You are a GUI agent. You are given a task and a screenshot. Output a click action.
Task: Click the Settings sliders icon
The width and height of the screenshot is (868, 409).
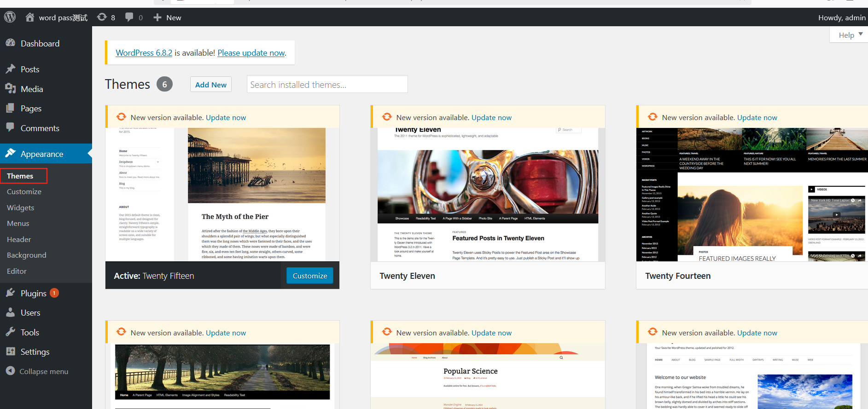pyautogui.click(x=10, y=351)
